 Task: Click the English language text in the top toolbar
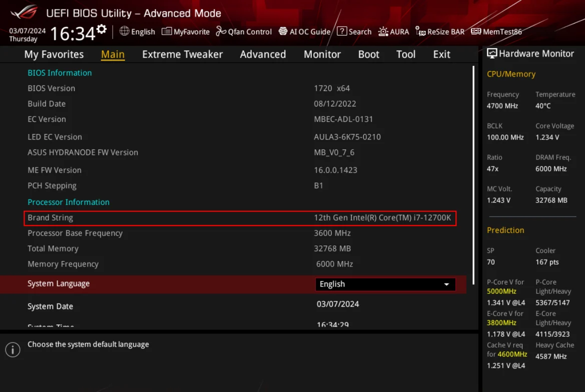(143, 31)
